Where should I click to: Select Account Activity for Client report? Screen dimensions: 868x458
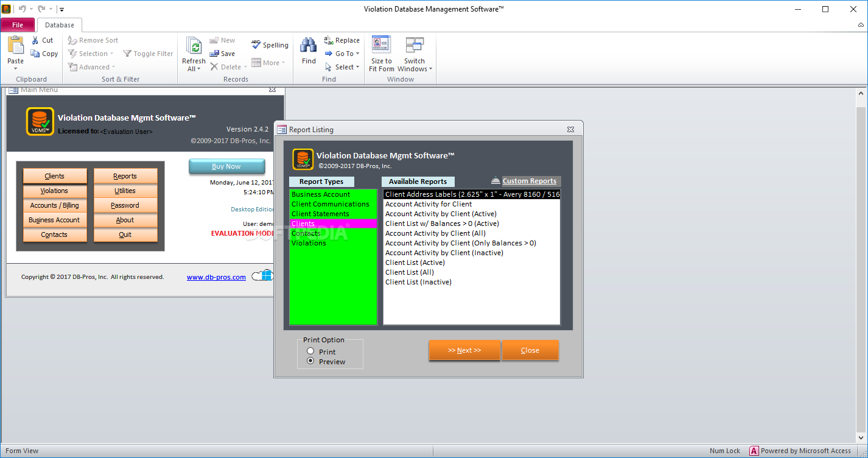pos(472,204)
